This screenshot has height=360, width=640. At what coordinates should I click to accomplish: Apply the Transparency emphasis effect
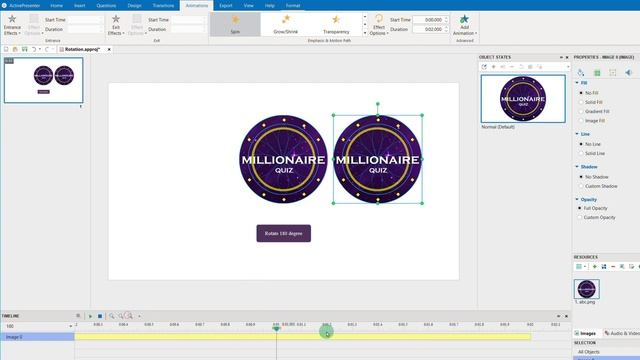pos(336,24)
